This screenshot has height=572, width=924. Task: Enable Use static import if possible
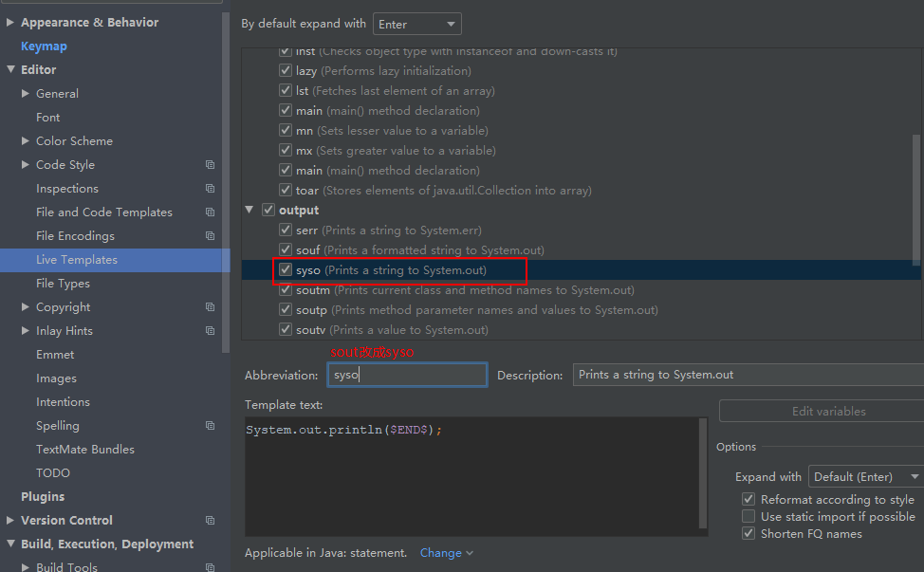click(x=748, y=517)
